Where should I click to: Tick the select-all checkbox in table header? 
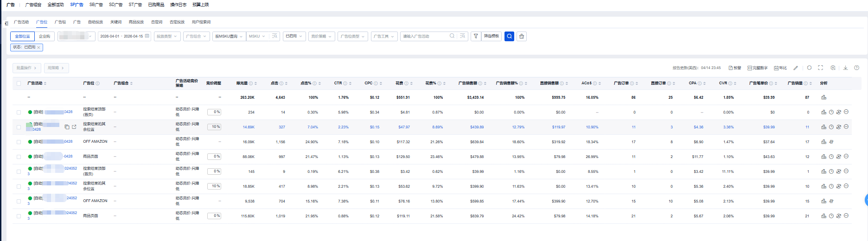click(19, 83)
